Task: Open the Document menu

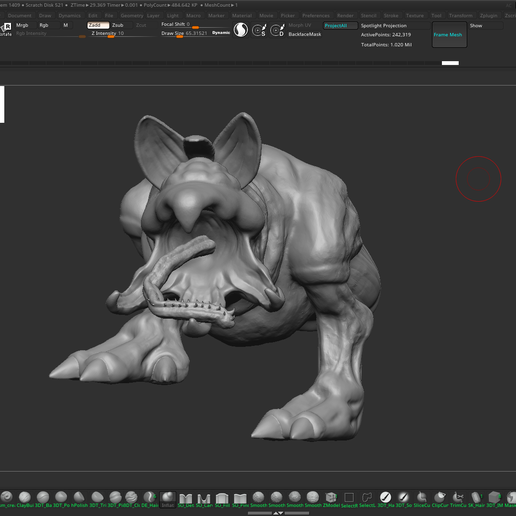Action: (x=20, y=16)
